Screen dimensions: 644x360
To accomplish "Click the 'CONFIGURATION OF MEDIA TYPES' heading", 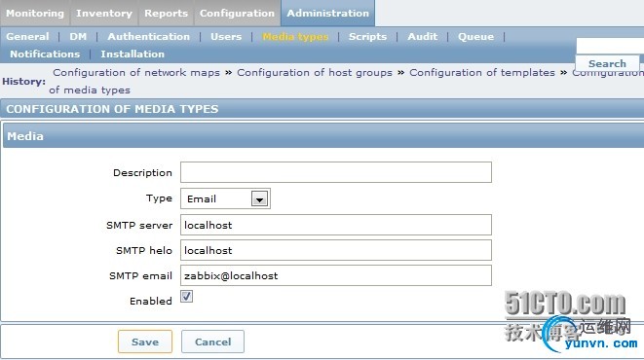I will pyautogui.click(x=112, y=109).
